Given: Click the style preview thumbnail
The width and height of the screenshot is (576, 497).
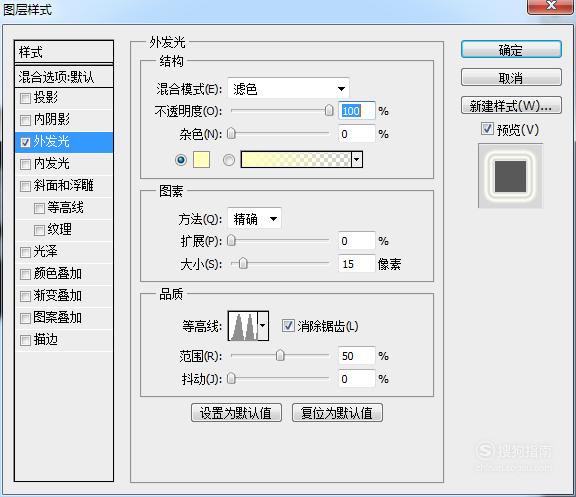Looking at the screenshot, I should coord(510,176).
